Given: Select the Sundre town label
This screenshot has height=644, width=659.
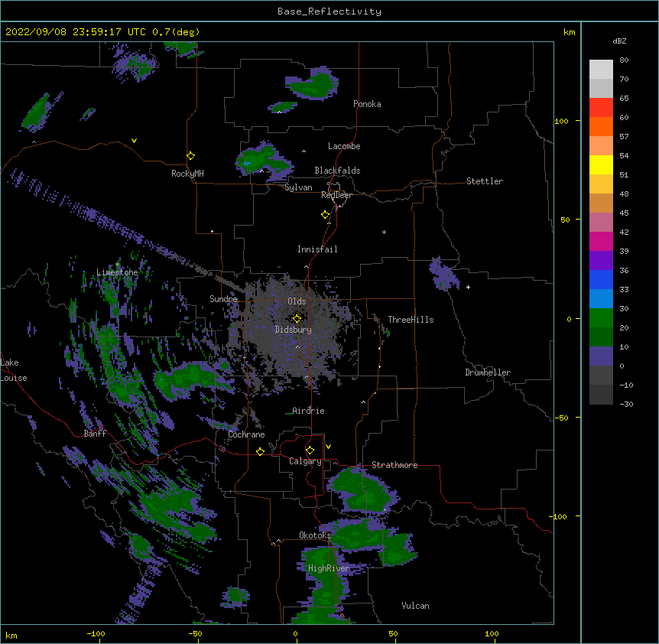Looking at the screenshot, I should 223,299.
